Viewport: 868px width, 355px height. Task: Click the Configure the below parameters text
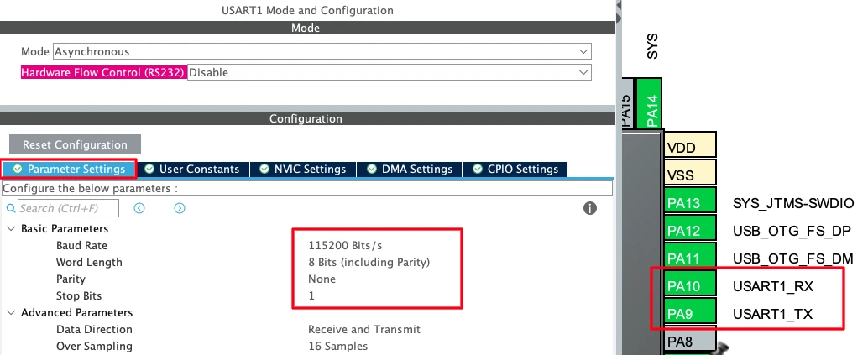90,188
